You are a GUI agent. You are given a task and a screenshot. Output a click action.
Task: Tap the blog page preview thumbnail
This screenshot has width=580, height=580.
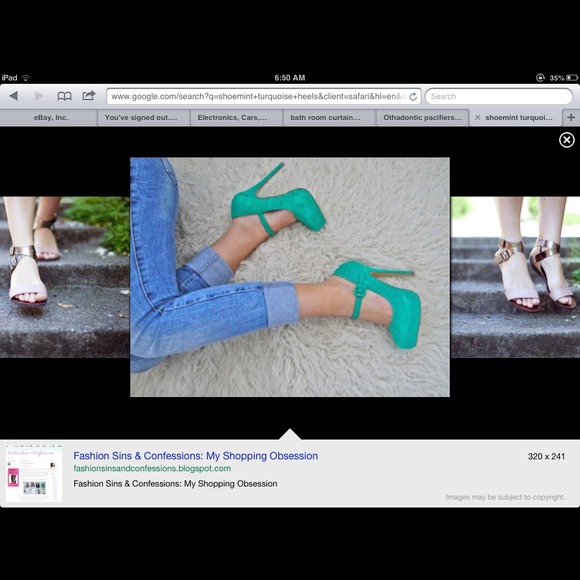(34, 474)
